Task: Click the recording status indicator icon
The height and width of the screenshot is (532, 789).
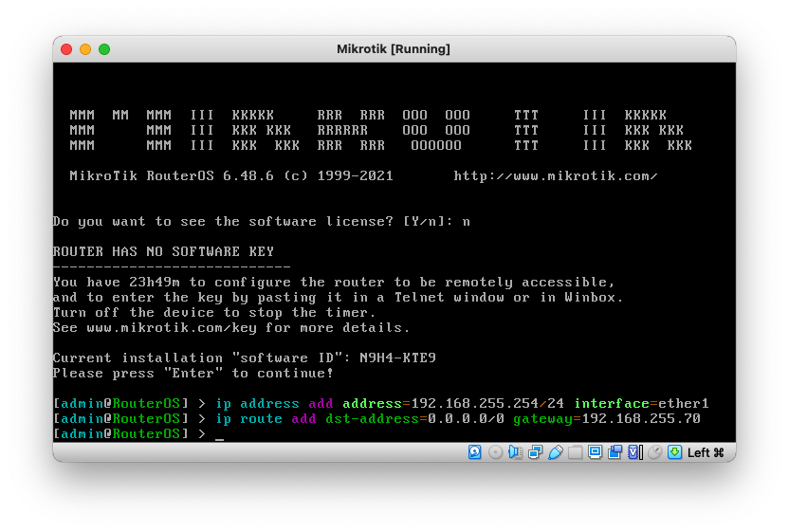Action: coord(615,452)
